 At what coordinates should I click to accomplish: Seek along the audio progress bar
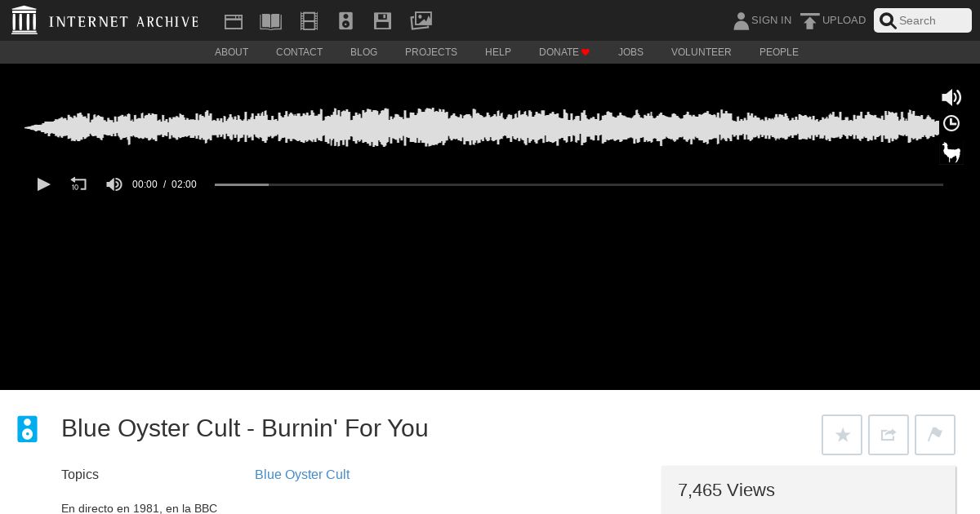coord(579,184)
